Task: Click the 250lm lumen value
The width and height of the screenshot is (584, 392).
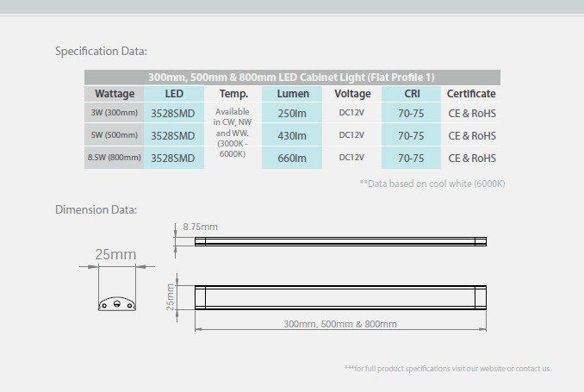Action: click(x=293, y=113)
